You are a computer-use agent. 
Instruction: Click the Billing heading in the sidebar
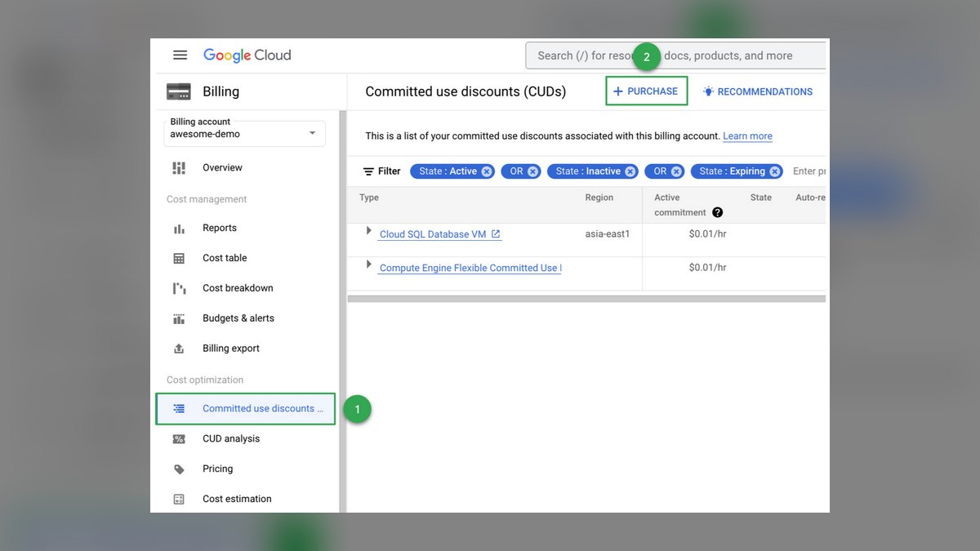point(220,91)
